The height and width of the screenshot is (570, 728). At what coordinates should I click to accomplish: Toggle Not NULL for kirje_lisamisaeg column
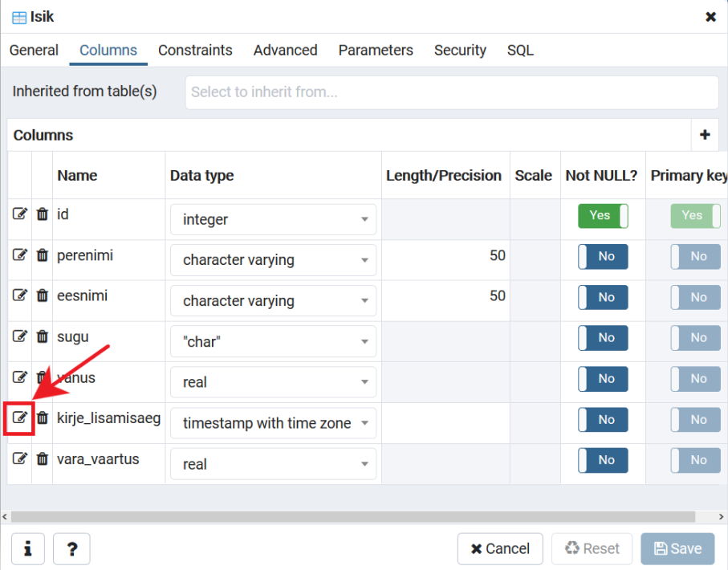(x=603, y=420)
